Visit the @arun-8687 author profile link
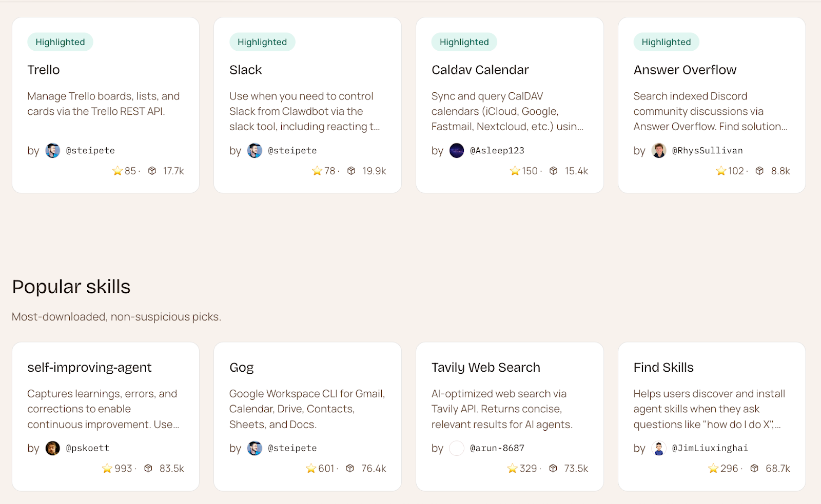The width and height of the screenshot is (821, 504). coord(497,448)
